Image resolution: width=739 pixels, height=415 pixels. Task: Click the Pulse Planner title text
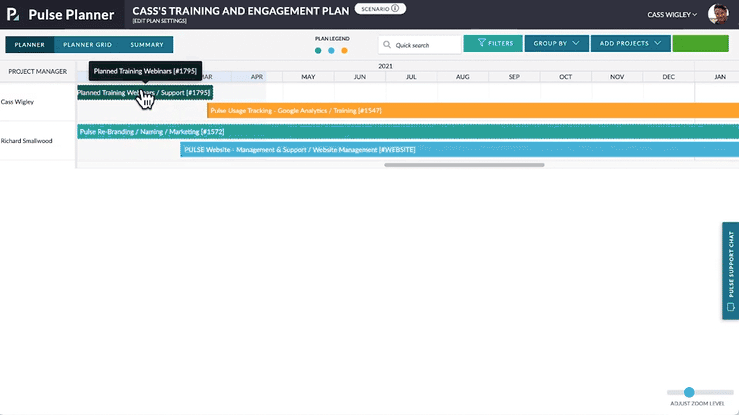pyautogui.click(x=71, y=15)
